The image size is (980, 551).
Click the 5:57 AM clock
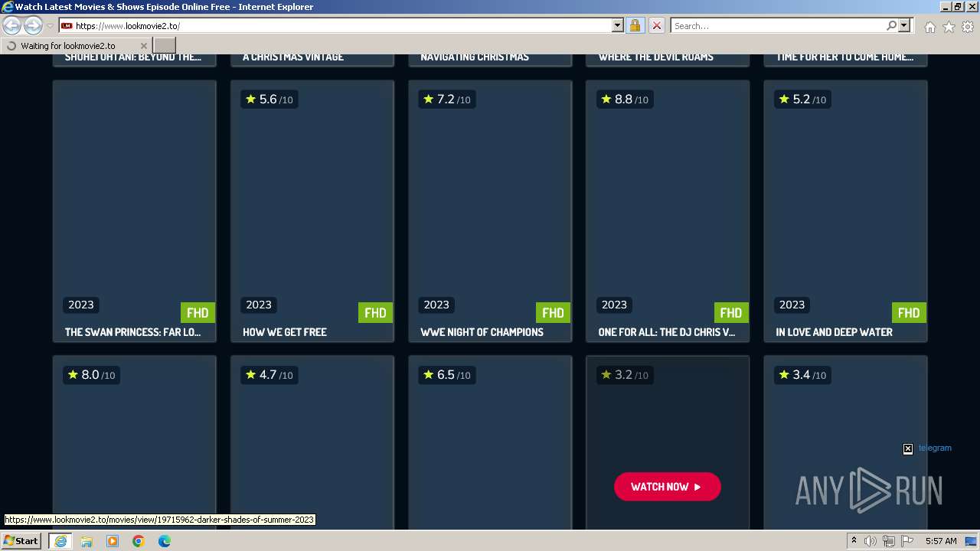coord(941,541)
